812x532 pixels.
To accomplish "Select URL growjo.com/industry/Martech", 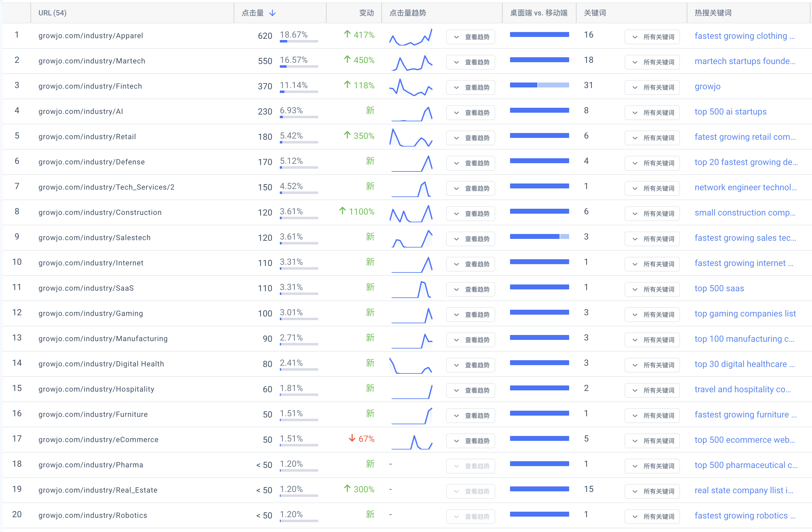I will (x=92, y=61).
